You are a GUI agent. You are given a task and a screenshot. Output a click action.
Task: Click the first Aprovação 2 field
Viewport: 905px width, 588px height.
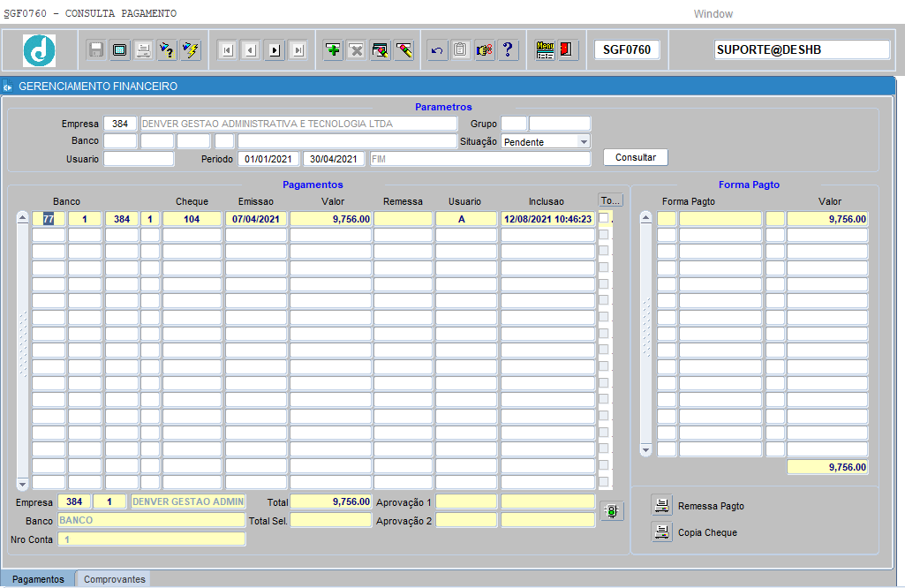tap(466, 520)
